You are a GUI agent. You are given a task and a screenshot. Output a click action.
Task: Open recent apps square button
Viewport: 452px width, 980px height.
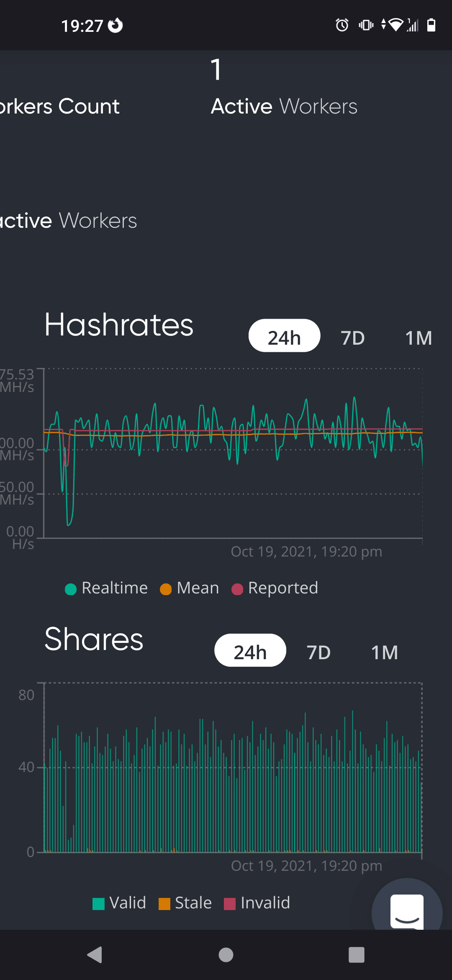357,955
